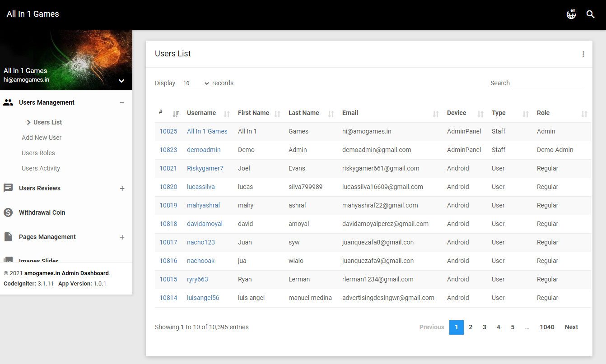Open the Display records count dropdown

(x=194, y=83)
